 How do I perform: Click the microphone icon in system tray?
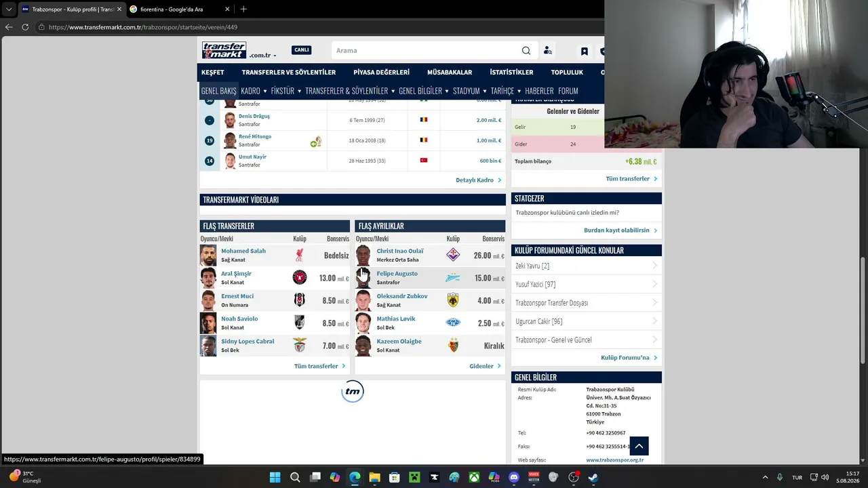[x=780, y=477]
